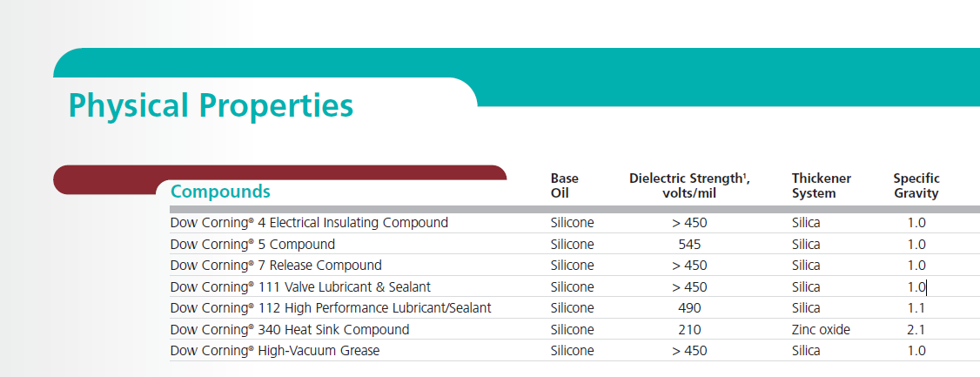The image size is (980, 377).
Task: Click Dow Corning 111 Valve Lubricant & Sealant
Action: [x=300, y=287]
